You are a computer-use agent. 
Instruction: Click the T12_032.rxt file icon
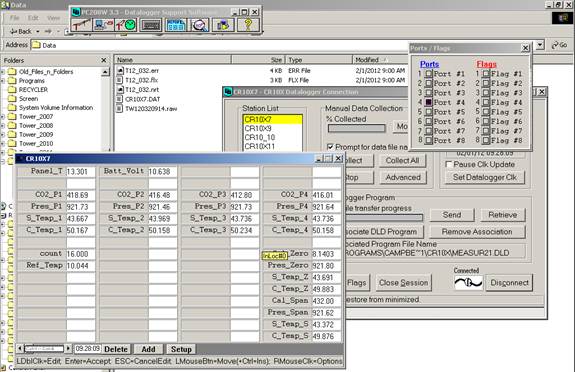point(120,90)
